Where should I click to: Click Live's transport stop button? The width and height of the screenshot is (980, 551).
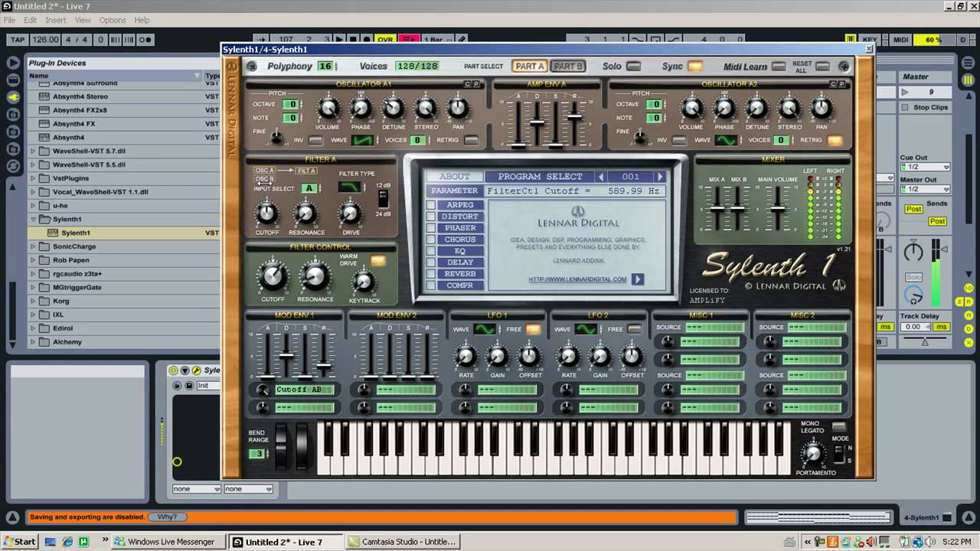pos(353,39)
